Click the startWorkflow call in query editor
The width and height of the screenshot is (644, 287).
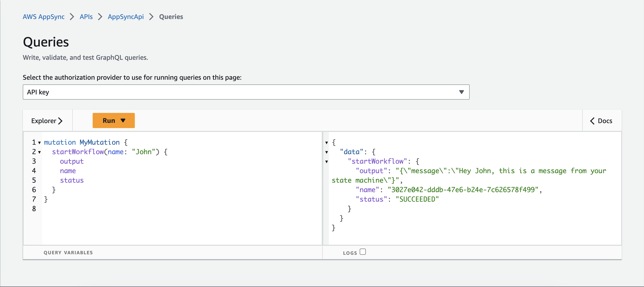point(78,152)
